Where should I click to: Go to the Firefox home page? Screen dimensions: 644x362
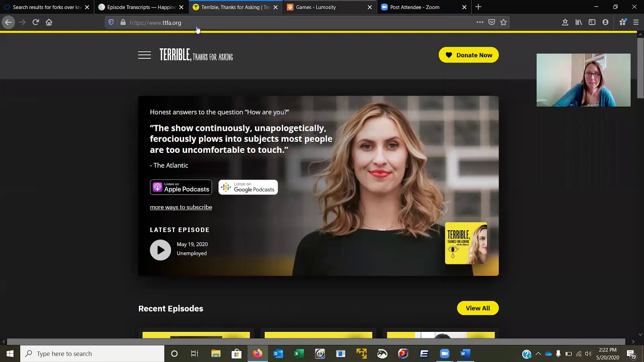(49, 22)
